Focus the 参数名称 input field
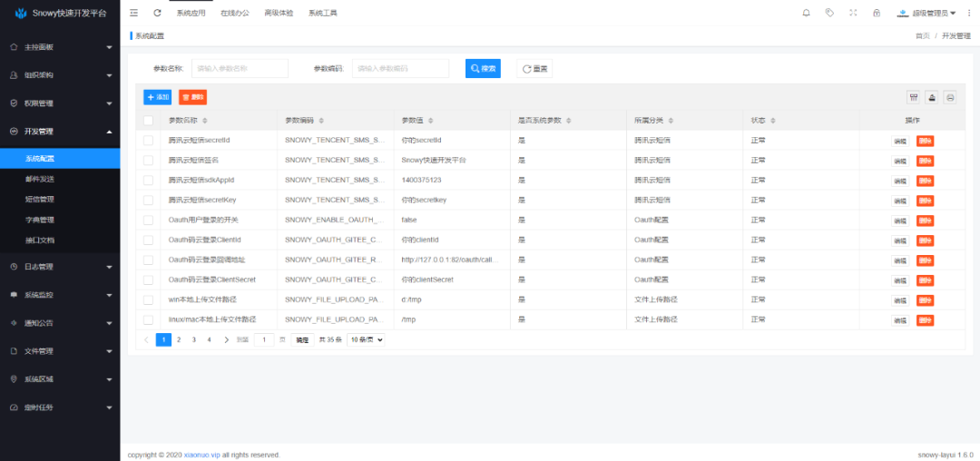The height and width of the screenshot is (461, 980). (x=240, y=68)
